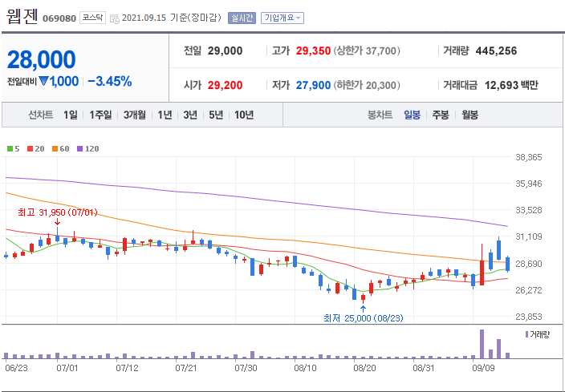Click the 상한가 37,700 text
Image resolution: width=565 pixels, height=392 pixels.
click(x=367, y=51)
